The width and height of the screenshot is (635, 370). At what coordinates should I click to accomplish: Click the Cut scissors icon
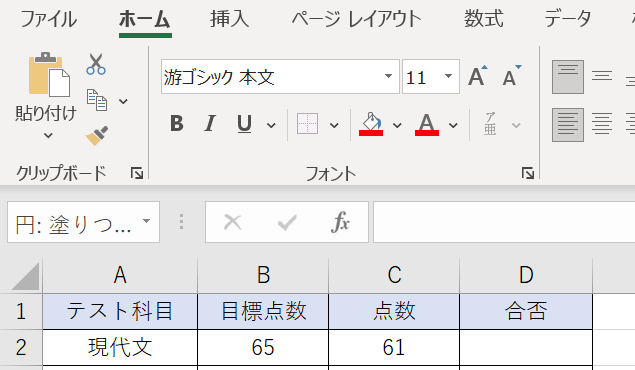(x=96, y=64)
